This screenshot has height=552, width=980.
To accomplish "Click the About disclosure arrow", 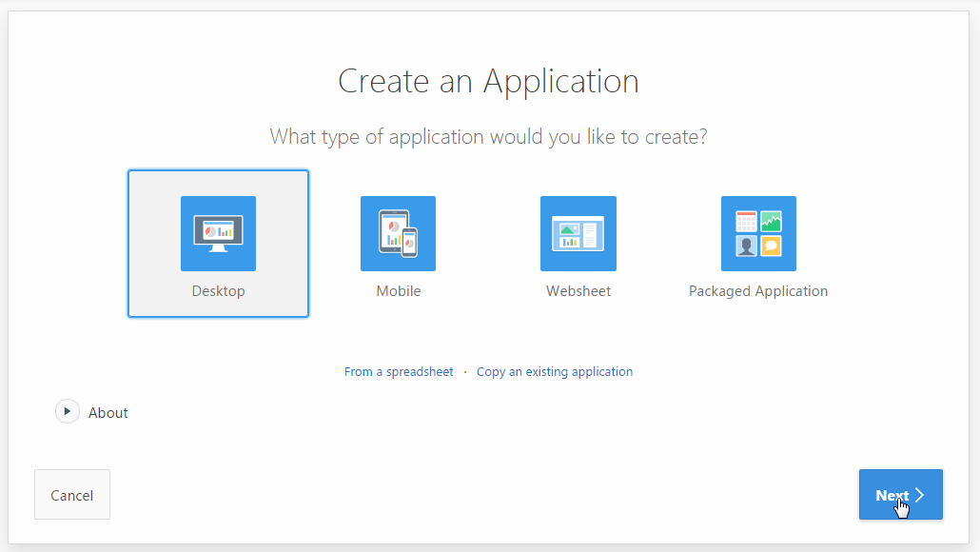I will click(67, 411).
